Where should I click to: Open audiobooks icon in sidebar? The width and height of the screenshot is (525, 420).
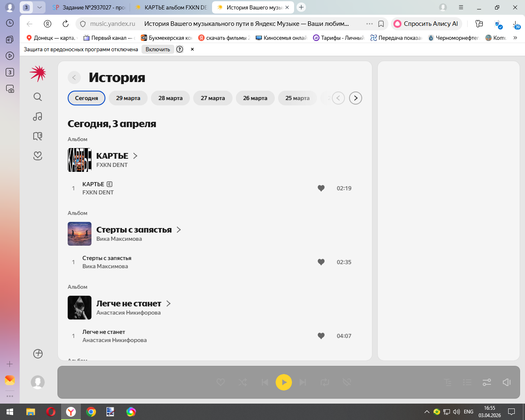38,136
